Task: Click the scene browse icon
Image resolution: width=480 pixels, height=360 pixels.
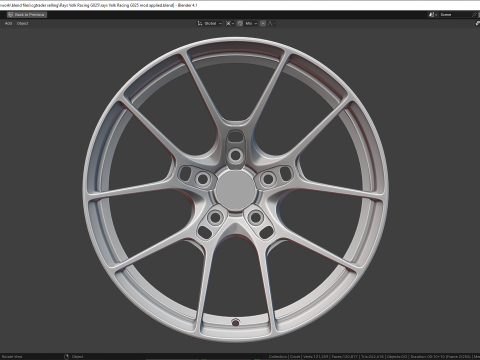Action: pyautogui.click(x=433, y=15)
